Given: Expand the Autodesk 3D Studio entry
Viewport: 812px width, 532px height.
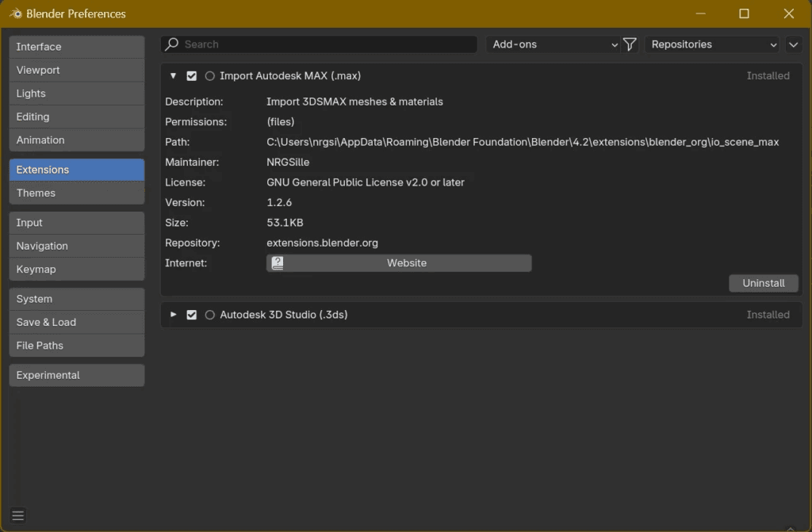Looking at the screenshot, I should click(174, 315).
